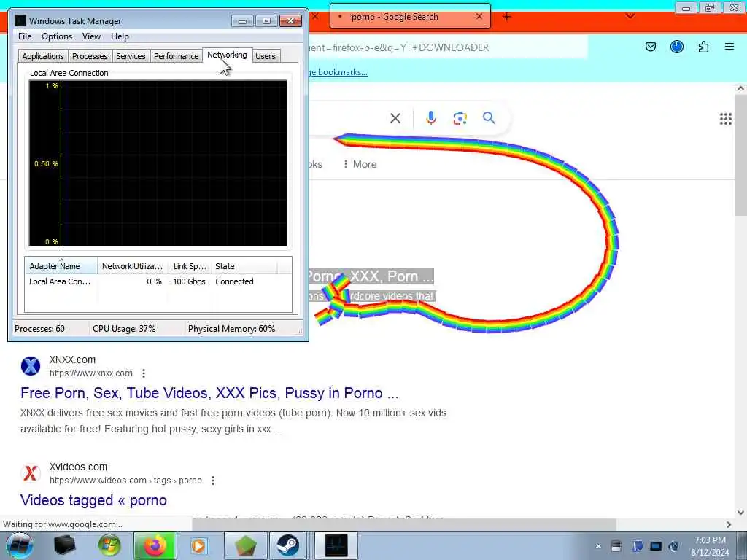Select the Services tab in Task Manager
Image resolution: width=747 pixels, height=560 pixels.
[x=131, y=56]
